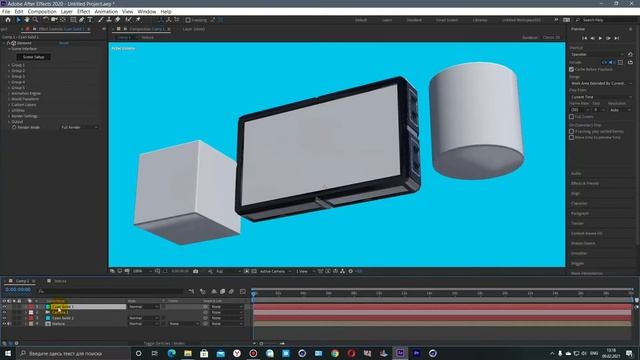This screenshot has width=640, height=360.
Task: Select the Rotation tool
Action: (x=46, y=20)
